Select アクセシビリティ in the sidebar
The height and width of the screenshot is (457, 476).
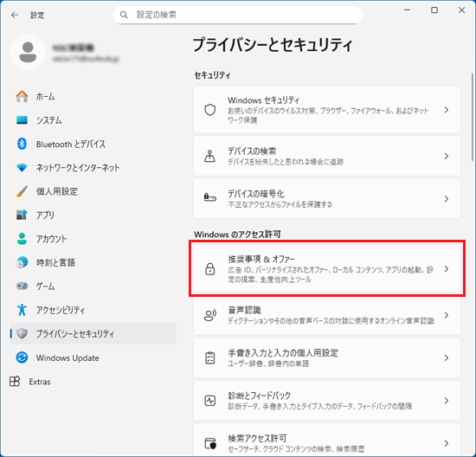pyautogui.click(x=93, y=310)
